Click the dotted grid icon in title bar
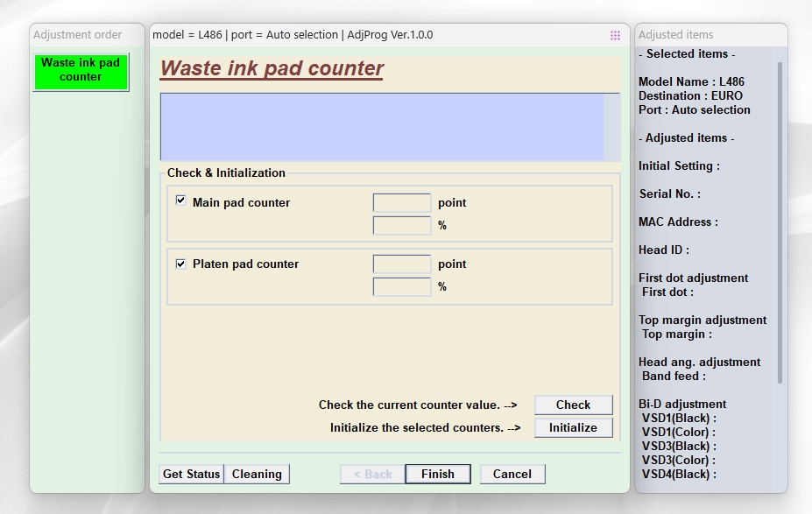The height and width of the screenshot is (514, 812). (615, 35)
